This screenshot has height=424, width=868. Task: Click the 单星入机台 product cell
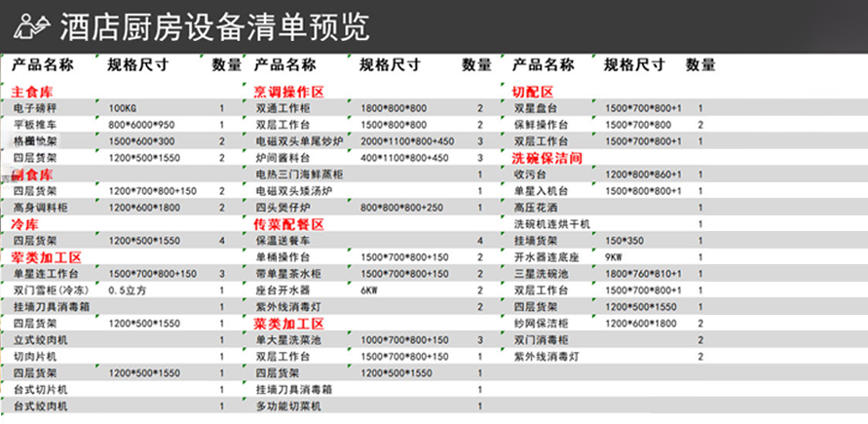542,191
